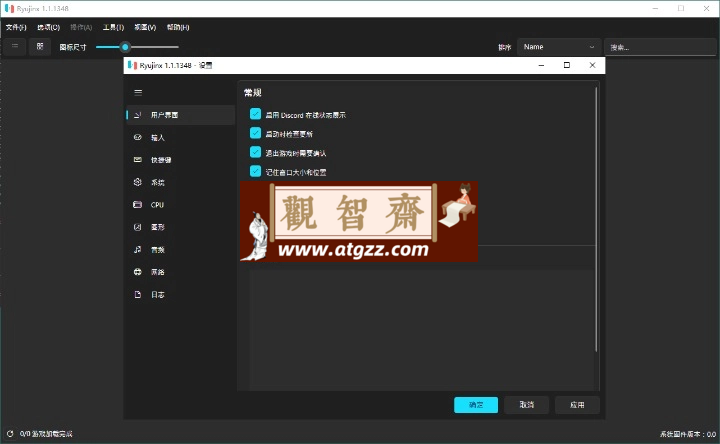Toggle 退出游戏时需要确认 confirm exit checkbox
Image resolution: width=720 pixels, height=444 pixels.
[255, 152]
